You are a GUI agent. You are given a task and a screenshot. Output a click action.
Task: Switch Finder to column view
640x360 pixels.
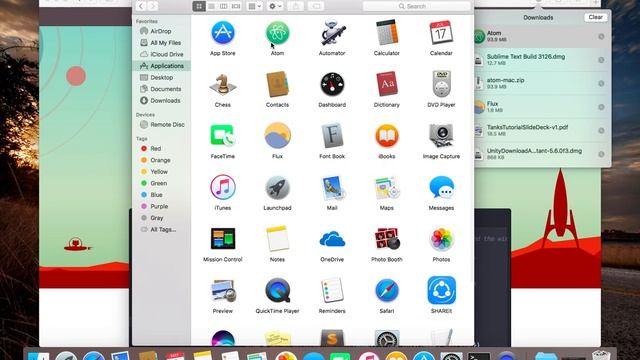[224, 6]
